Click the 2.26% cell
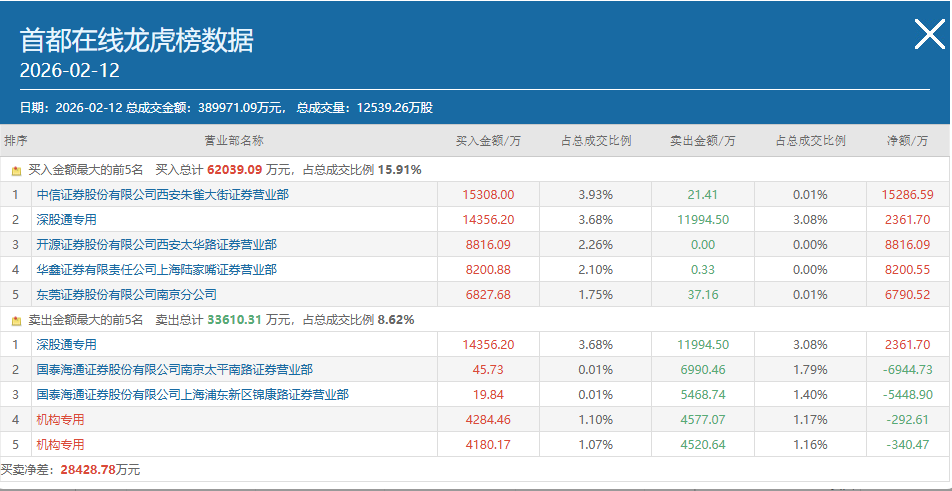 click(x=596, y=245)
